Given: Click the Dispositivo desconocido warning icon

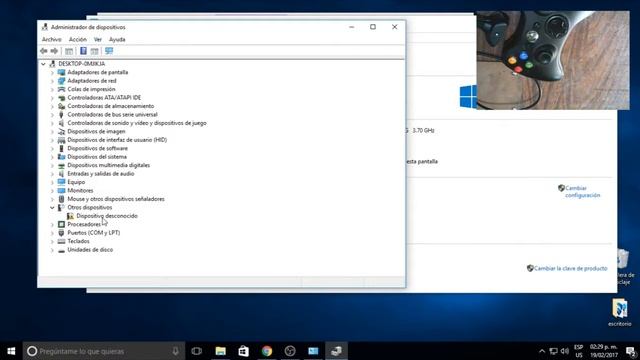Looking at the screenshot, I should 70,216.
